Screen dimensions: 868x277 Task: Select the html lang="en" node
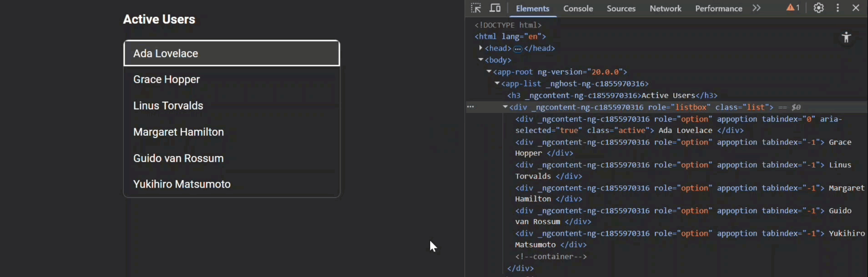[x=510, y=36]
